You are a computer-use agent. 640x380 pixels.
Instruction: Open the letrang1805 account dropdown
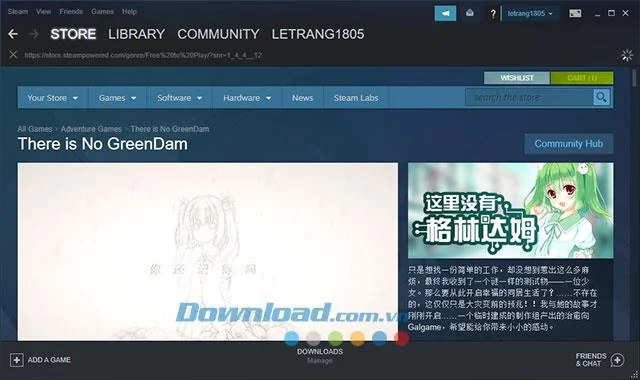(530, 13)
